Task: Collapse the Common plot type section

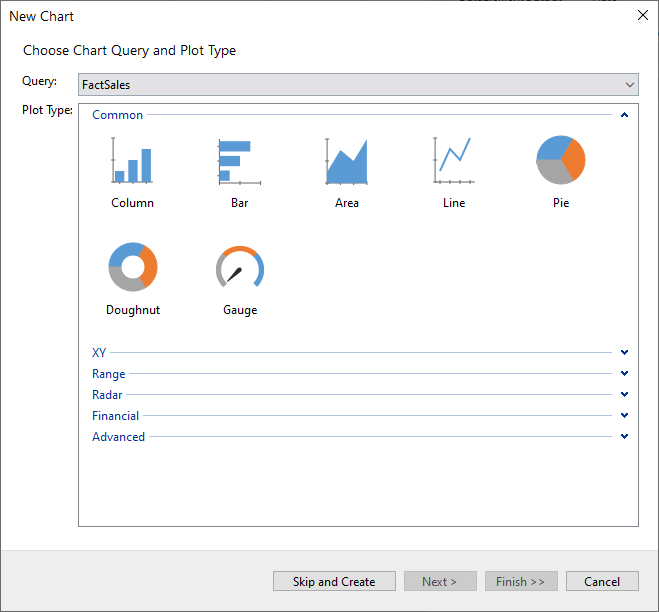Action: 625,115
